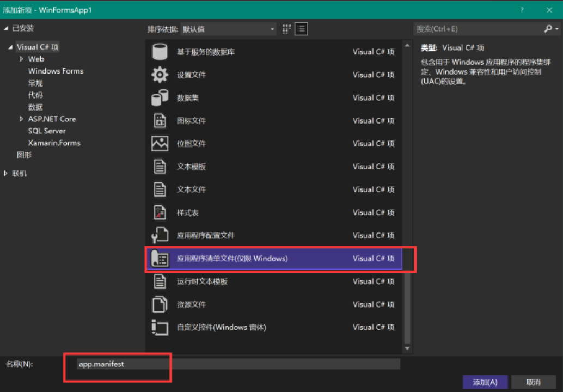The width and height of the screenshot is (563, 392).
Task: Click the 添加(A) button
Action: tap(484, 382)
